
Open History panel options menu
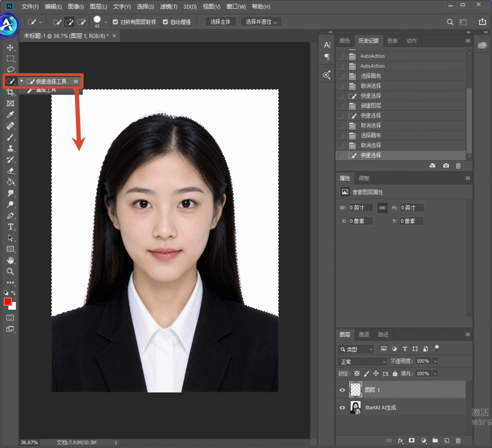click(467, 41)
